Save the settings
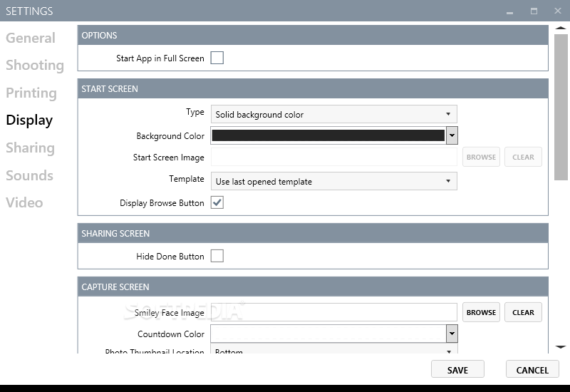570x392 pixels. 457,370
